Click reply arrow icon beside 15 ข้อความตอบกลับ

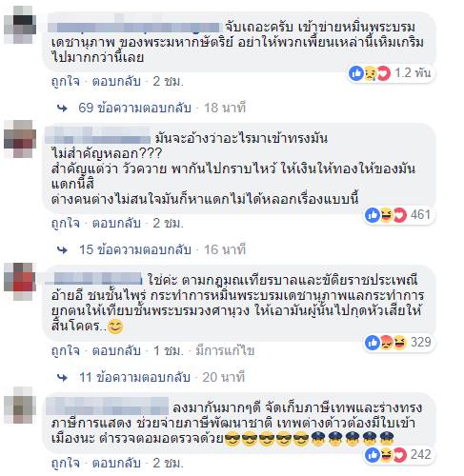[x=62, y=250]
